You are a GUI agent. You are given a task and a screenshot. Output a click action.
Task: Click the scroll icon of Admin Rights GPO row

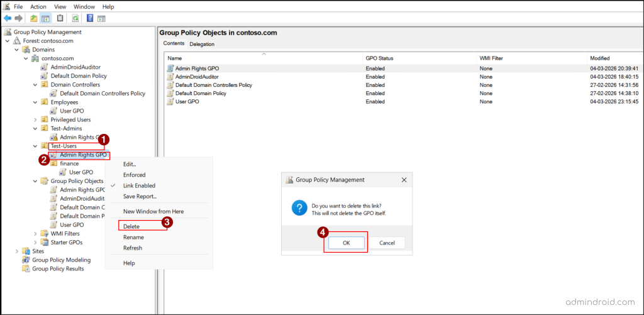point(170,69)
